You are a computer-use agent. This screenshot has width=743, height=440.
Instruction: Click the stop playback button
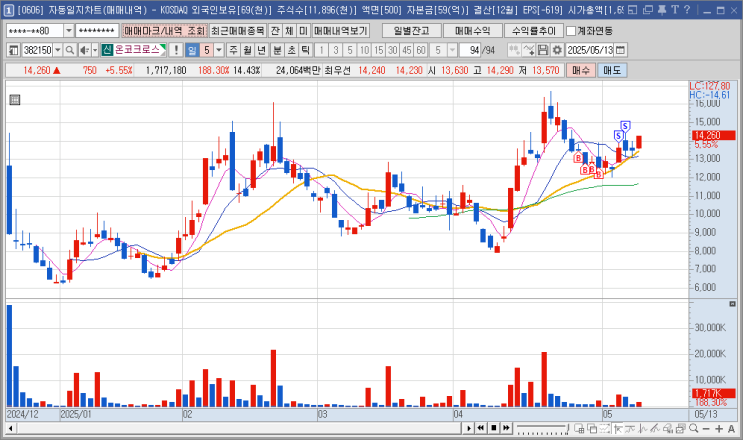click(x=494, y=428)
